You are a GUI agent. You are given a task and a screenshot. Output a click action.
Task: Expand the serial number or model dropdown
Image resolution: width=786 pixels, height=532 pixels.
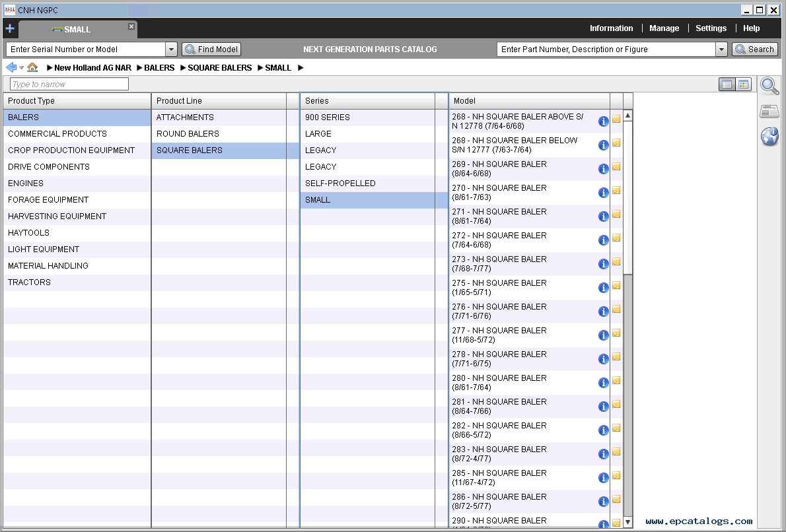171,50
